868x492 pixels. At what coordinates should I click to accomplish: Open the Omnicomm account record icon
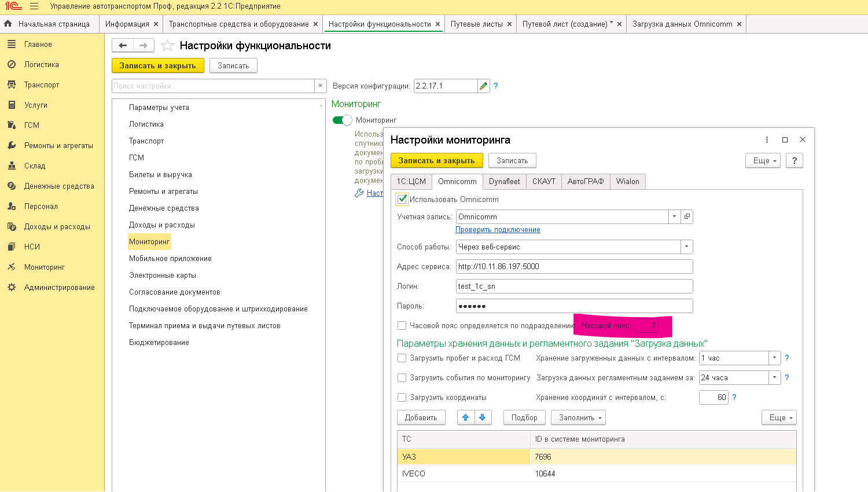pos(687,216)
